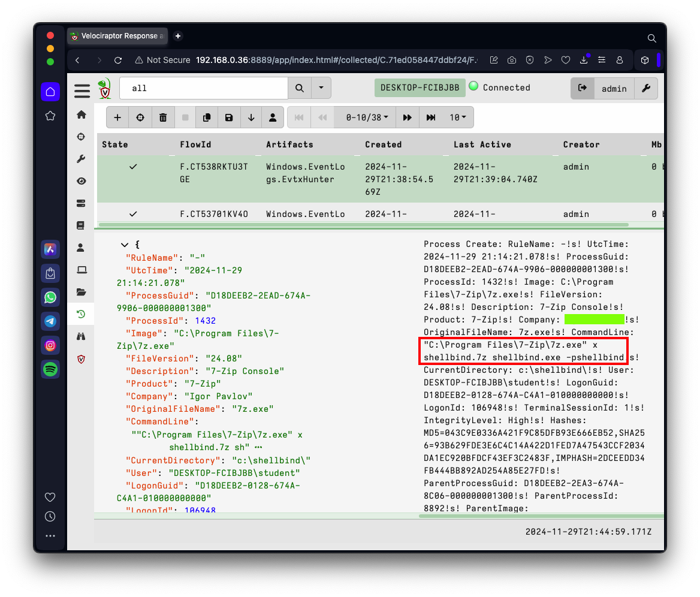This screenshot has height=597, width=700.
Task: Click the New Collection plus icon
Action: point(117,117)
